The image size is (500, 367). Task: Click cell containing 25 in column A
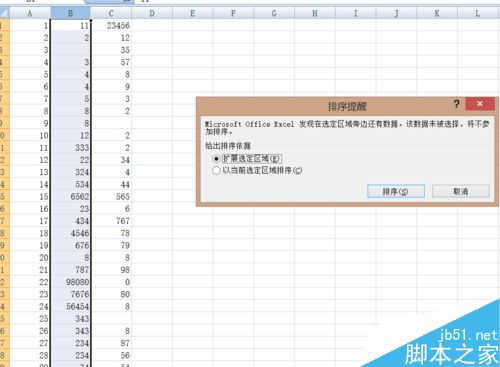(x=30, y=319)
